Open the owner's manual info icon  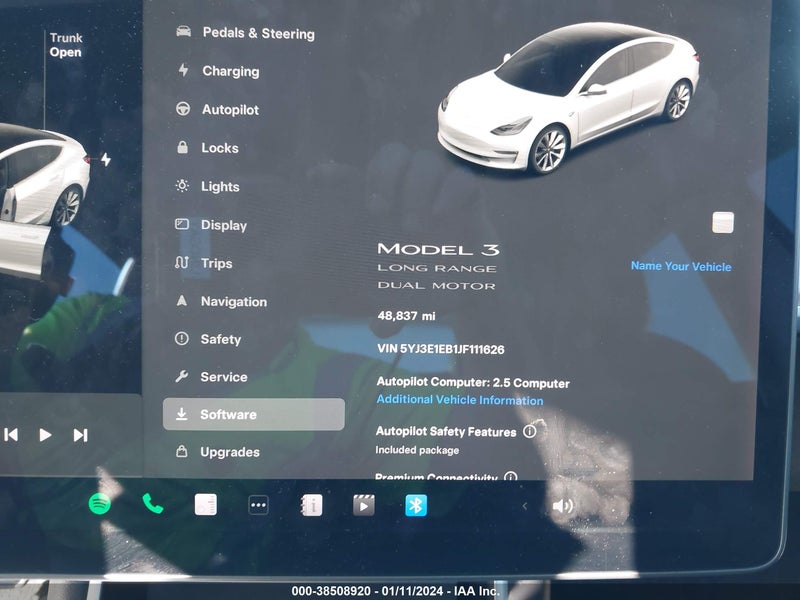click(x=312, y=506)
